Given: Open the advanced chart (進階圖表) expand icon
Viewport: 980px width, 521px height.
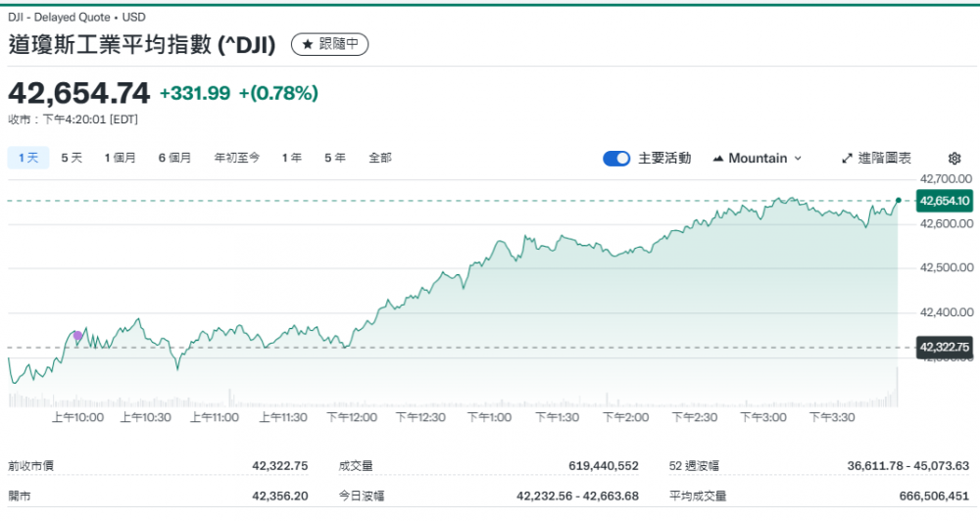Looking at the screenshot, I should 848,159.
